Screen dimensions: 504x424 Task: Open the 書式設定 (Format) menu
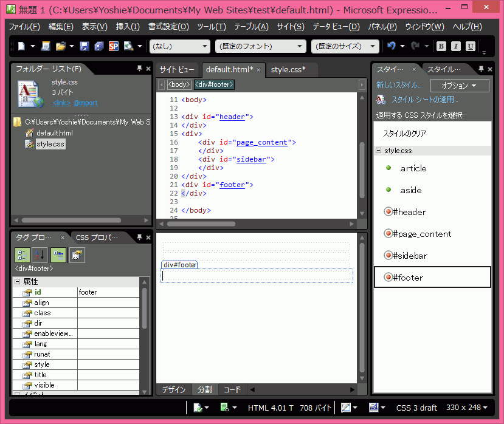tap(168, 27)
